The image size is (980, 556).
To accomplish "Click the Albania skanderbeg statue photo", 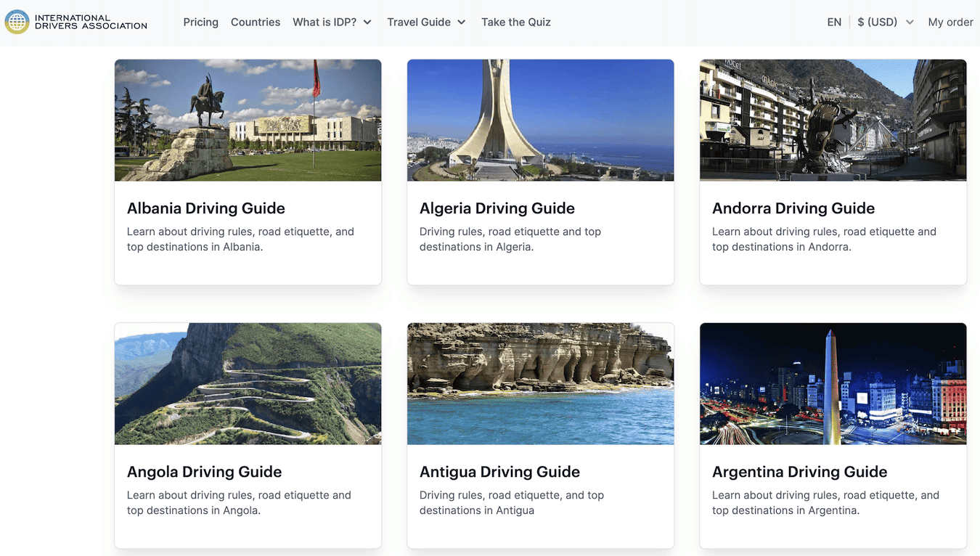I will tap(248, 120).
